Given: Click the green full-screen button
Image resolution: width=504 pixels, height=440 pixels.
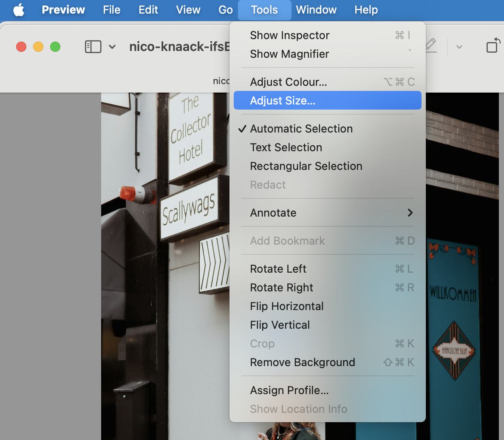Looking at the screenshot, I should 55,47.
